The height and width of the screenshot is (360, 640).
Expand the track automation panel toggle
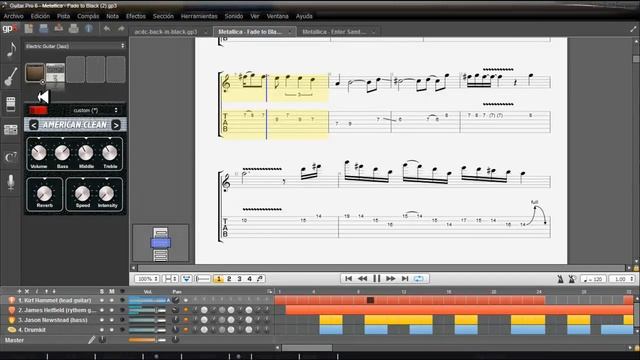coord(269,291)
